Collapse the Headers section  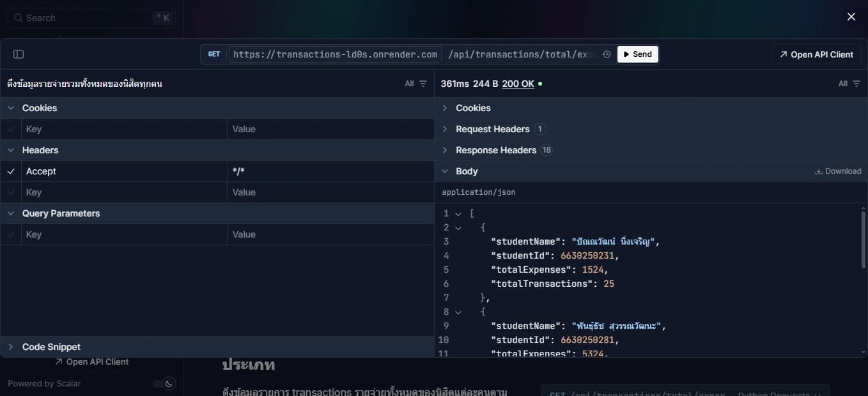(10, 149)
